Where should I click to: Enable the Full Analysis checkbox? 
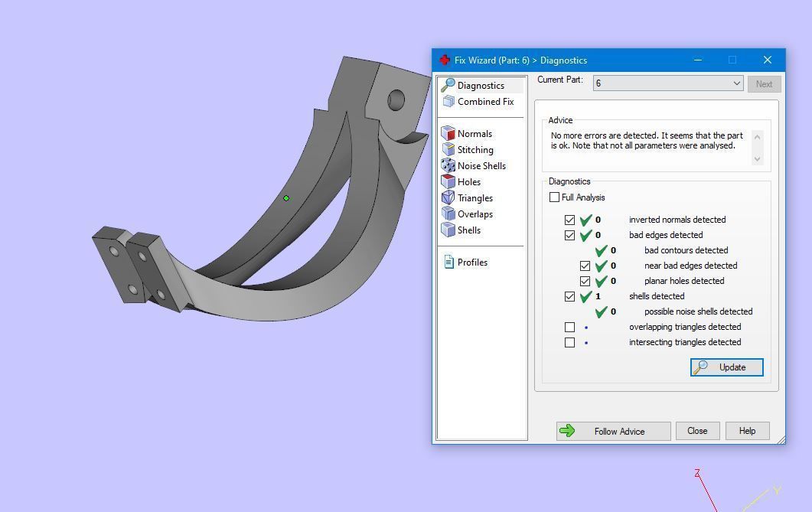coord(554,197)
